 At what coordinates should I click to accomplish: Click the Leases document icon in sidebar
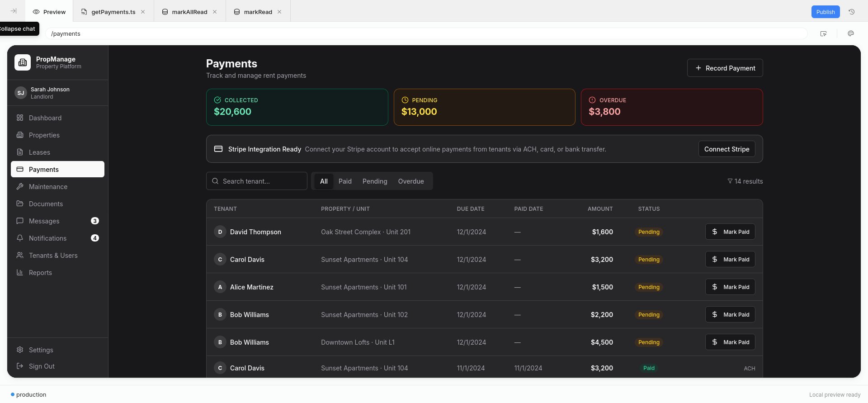(20, 152)
